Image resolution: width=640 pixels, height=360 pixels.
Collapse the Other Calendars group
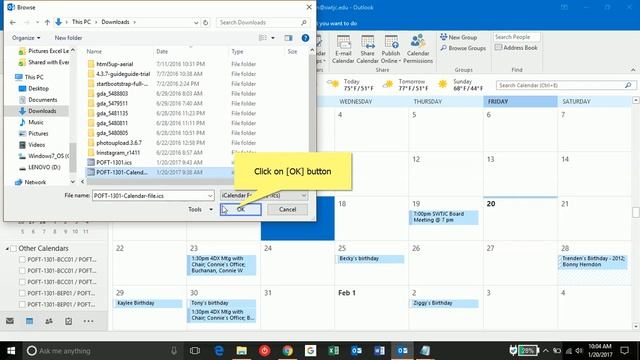coord(7,248)
